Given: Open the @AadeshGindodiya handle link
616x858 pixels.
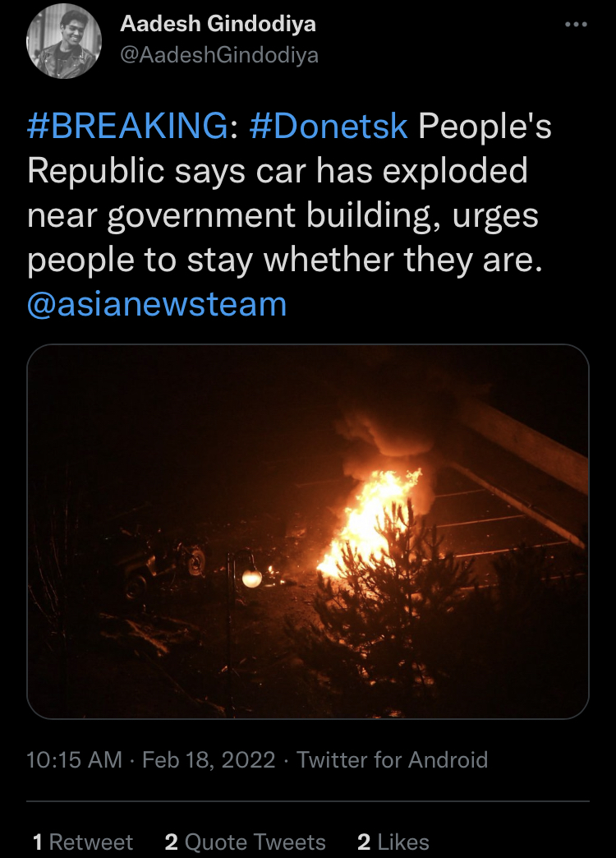Looking at the screenshot, I should (218, 55).
